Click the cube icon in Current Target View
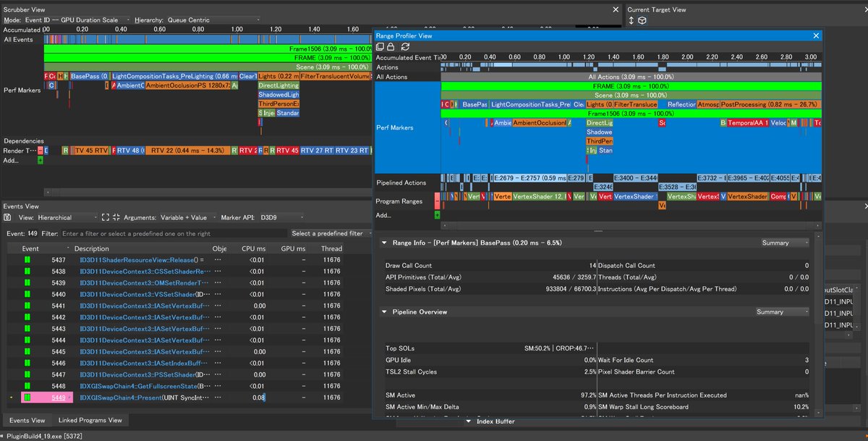This screenshot has width=868, height=441. 642,20
